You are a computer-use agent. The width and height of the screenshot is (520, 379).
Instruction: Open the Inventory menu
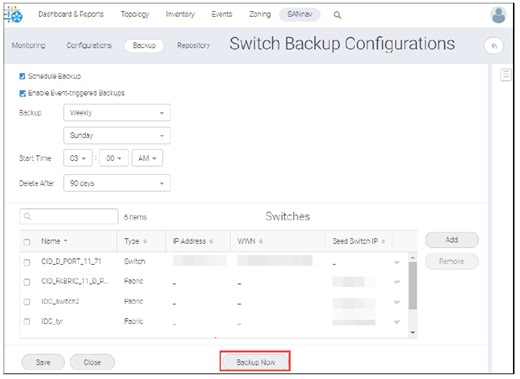(x=180, y=14)
